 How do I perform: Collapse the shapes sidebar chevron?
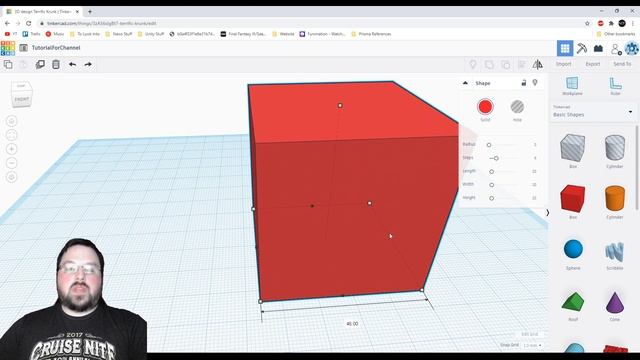point(547,213)
